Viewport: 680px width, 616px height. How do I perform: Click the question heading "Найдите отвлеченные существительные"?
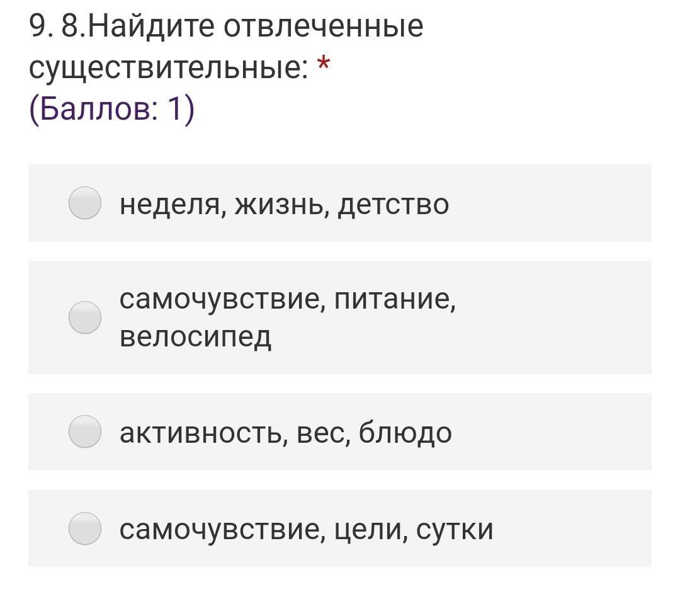pos(227,45)
